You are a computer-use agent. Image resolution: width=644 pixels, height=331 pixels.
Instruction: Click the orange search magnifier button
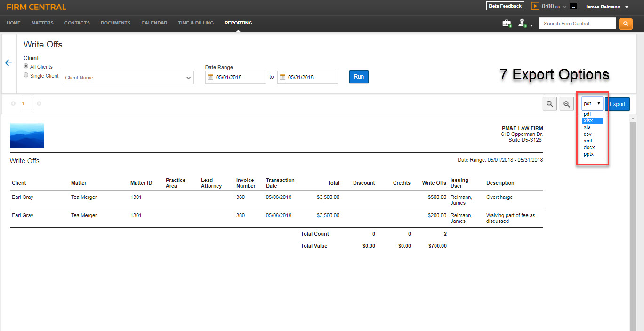626,24
